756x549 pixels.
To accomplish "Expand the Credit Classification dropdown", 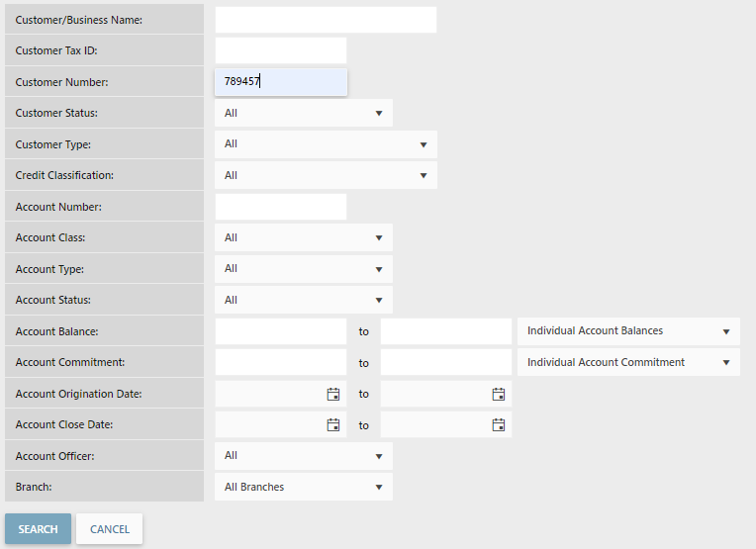I will click(325, 176).
